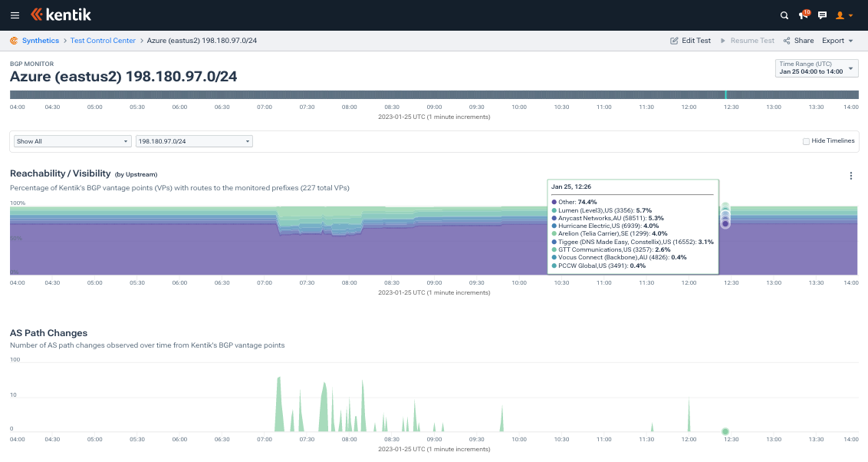Click the Share button
This screenshot has height=462, width=868.
tap(798, 41)
